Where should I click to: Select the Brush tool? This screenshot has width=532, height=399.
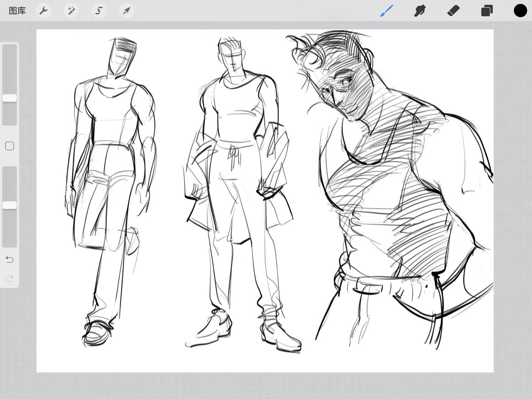pos(387,11)
